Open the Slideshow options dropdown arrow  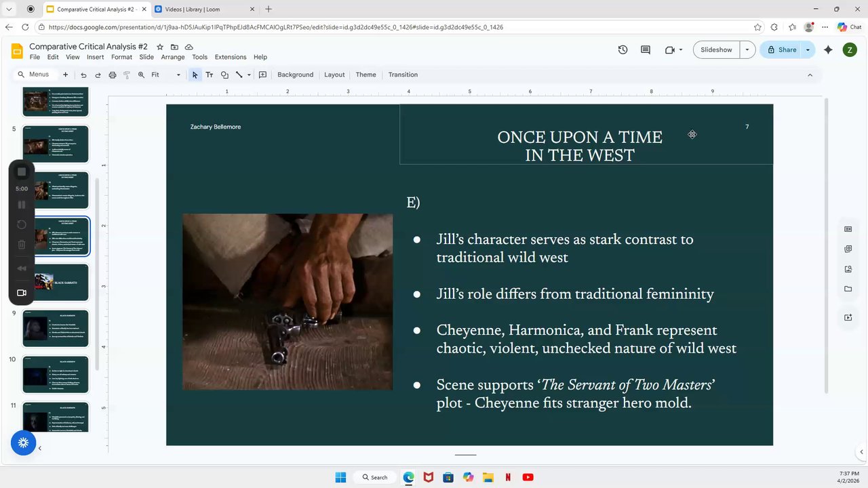coord(747,49)
